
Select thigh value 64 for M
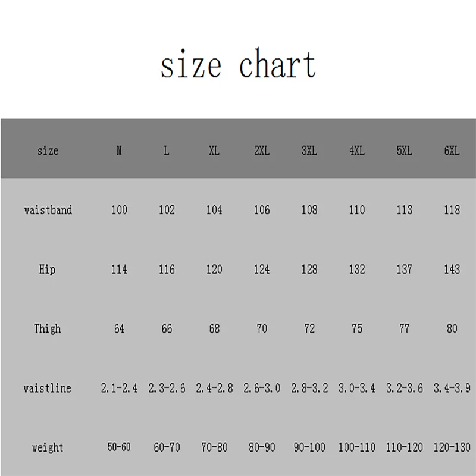pos(119,329)
